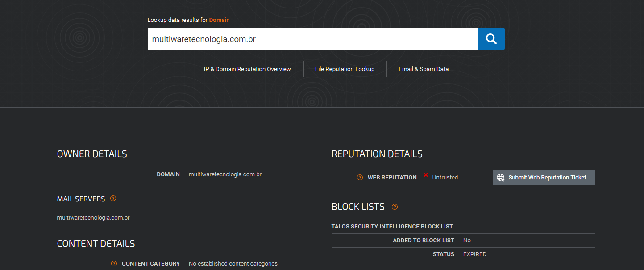
Task: Click the Added to Block List 'No' value
Action: coord(467,241)
